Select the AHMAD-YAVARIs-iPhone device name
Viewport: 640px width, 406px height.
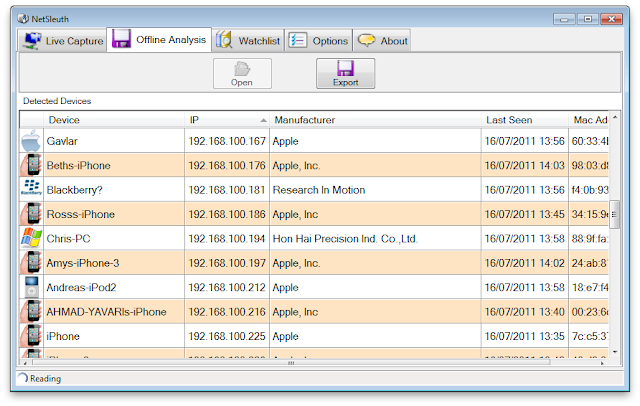[106, 312]
